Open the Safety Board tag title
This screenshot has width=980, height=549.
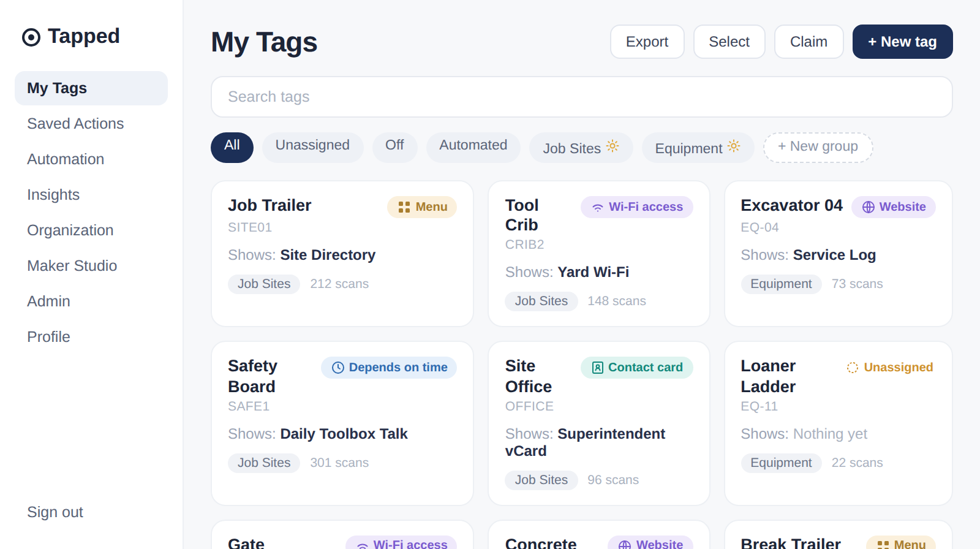tap(252, 376)
